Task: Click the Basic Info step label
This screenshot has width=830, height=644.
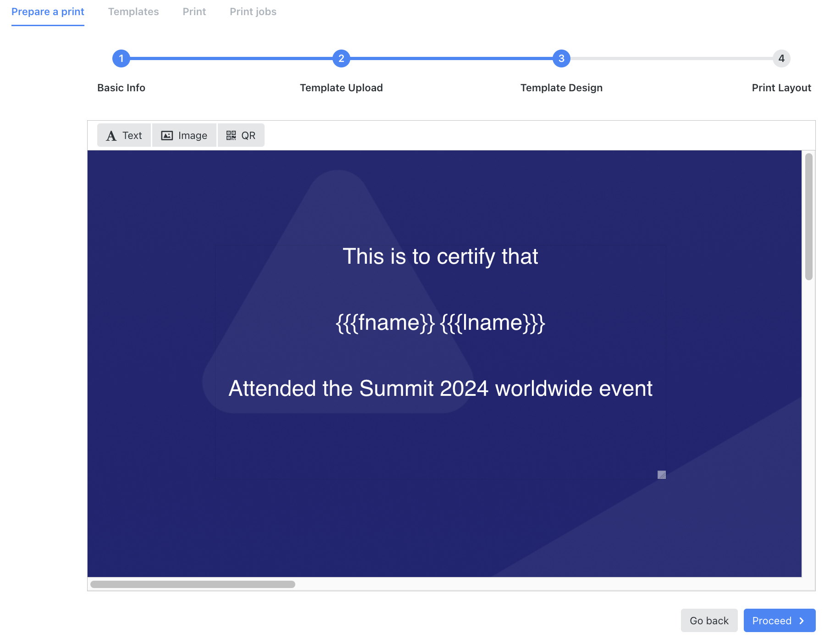Action: pos(121,88)
